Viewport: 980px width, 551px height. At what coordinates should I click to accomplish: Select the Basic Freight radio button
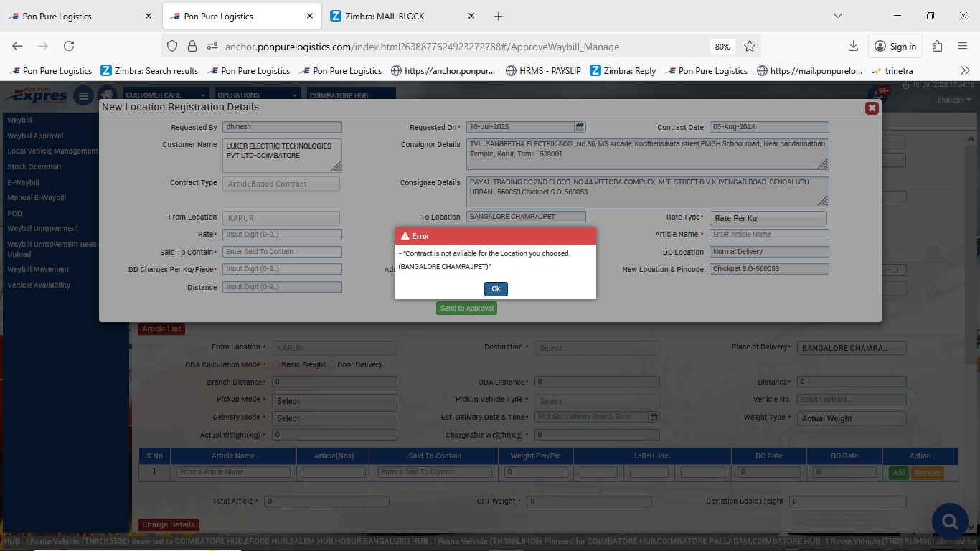point(276,365)
